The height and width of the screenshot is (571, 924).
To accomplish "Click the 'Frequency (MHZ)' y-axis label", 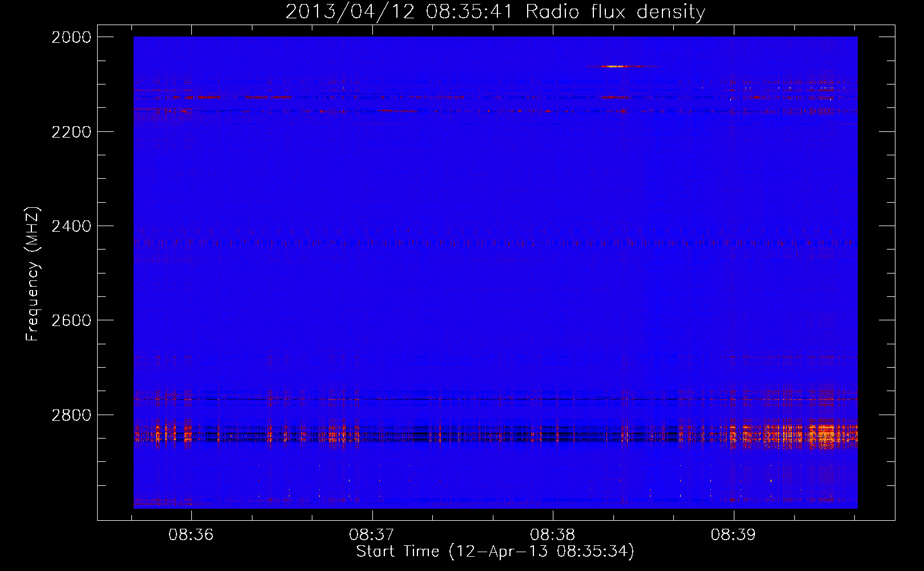I will (x=33, y=274).
